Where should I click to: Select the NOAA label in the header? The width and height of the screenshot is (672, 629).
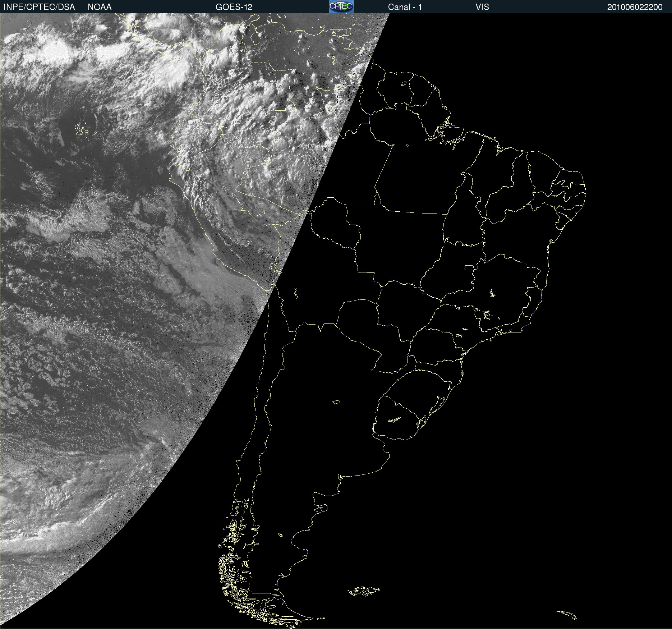click(100, 7)
